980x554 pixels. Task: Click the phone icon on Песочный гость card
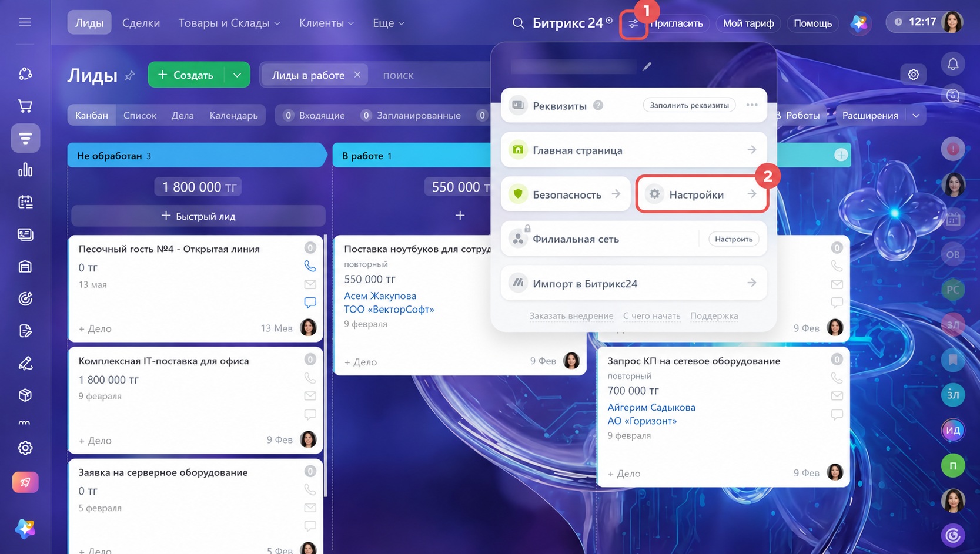(x=310, y=266)
